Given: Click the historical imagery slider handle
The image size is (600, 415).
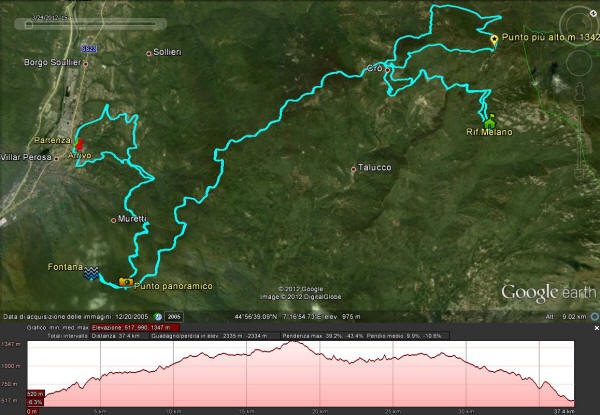Looking at the screenshot, I should pos(29,25).
